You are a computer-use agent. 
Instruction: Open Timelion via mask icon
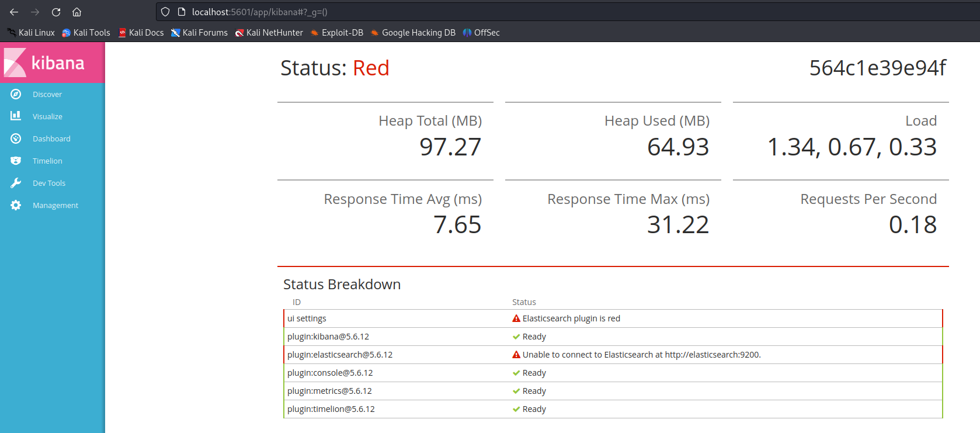16,161
